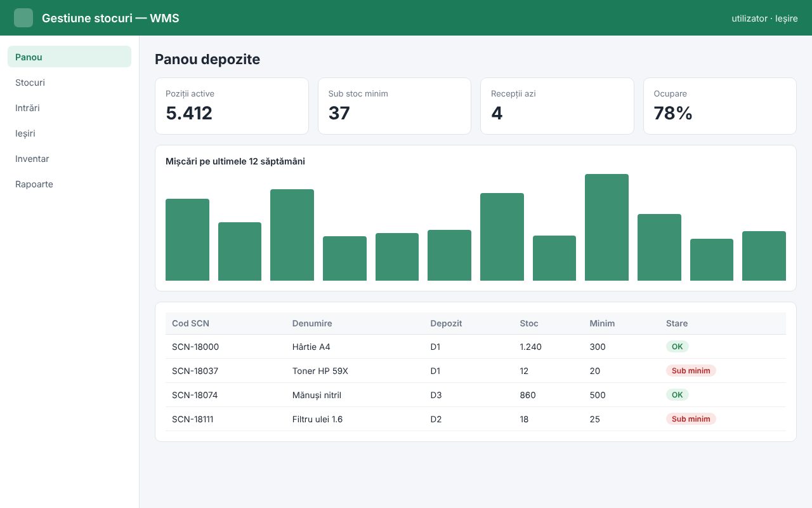
Task: Click the tallest bar in the weekly chart
Action: point(606,227)
